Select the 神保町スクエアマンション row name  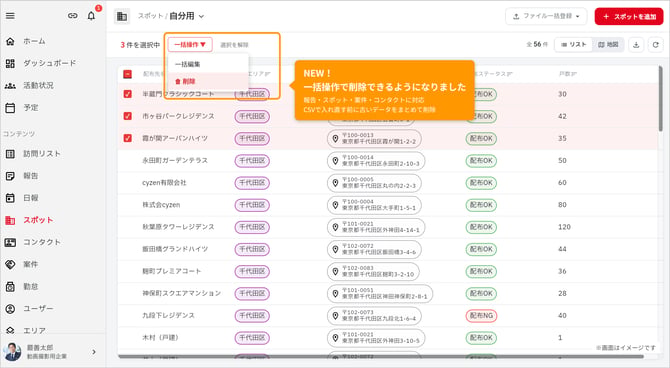click(x=182, y=294)
